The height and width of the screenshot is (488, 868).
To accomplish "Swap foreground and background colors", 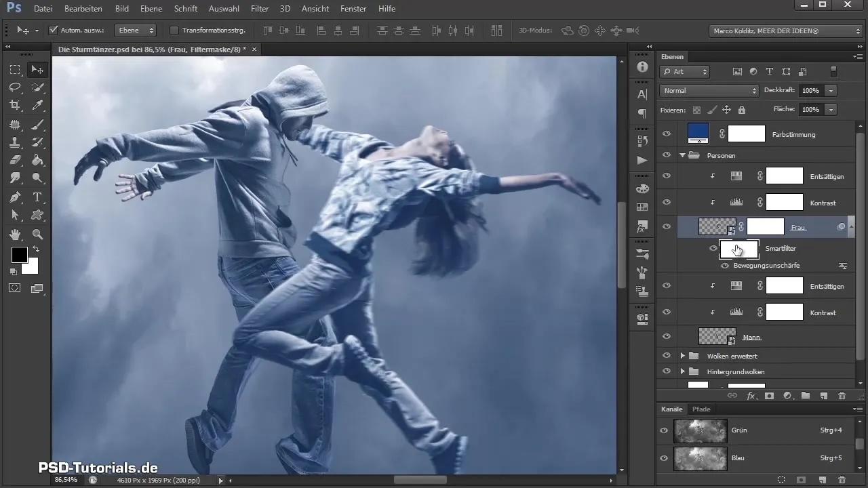I will coord(36,249).
